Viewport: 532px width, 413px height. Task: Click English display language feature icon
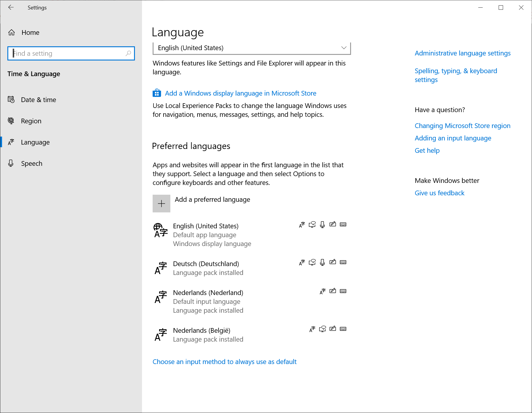click(x=302, y=225)
